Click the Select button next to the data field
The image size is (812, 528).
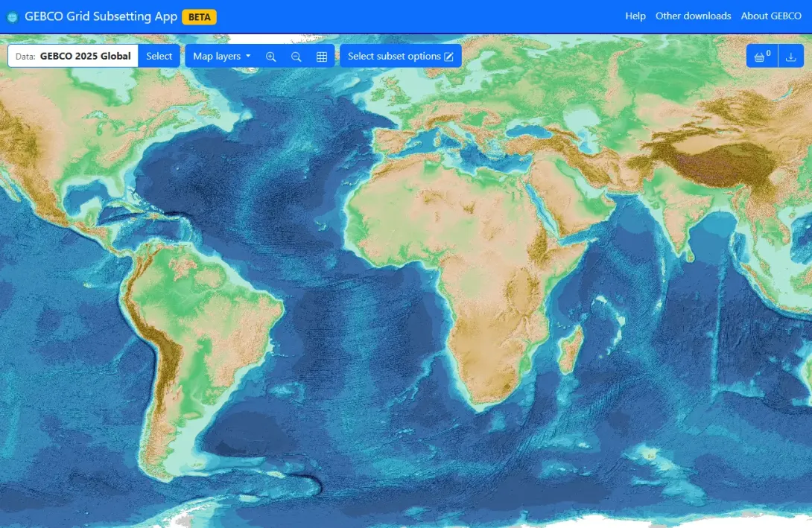[159, 55]
